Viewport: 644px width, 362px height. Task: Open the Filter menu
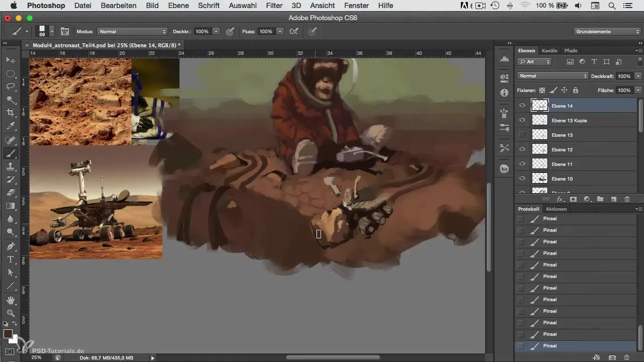click(274, 6)
